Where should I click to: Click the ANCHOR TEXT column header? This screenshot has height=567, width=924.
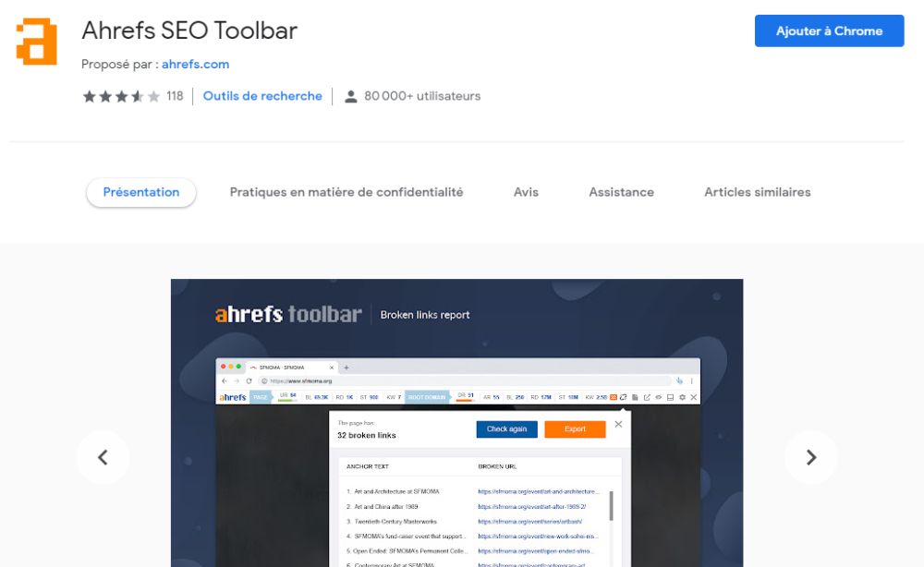368,466
